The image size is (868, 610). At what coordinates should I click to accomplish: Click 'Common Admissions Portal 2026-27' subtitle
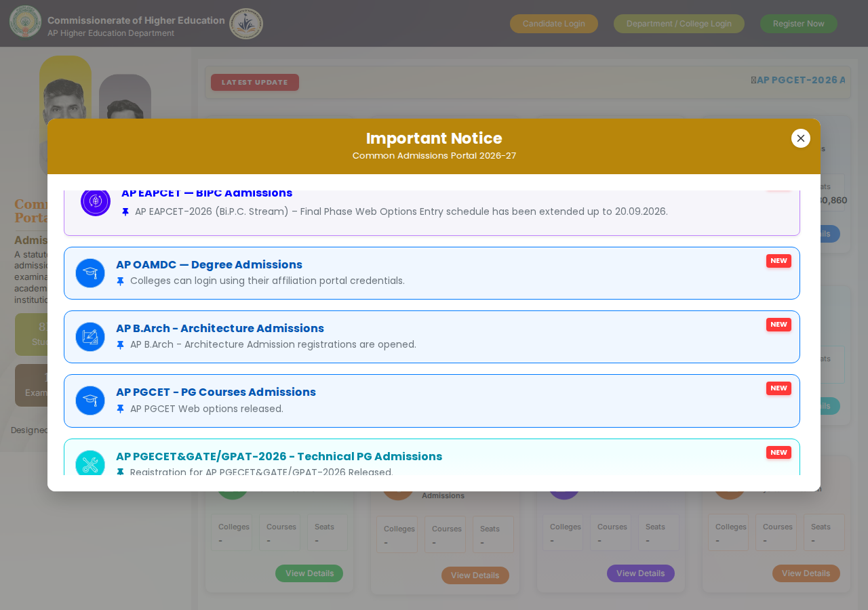(434, 156)
